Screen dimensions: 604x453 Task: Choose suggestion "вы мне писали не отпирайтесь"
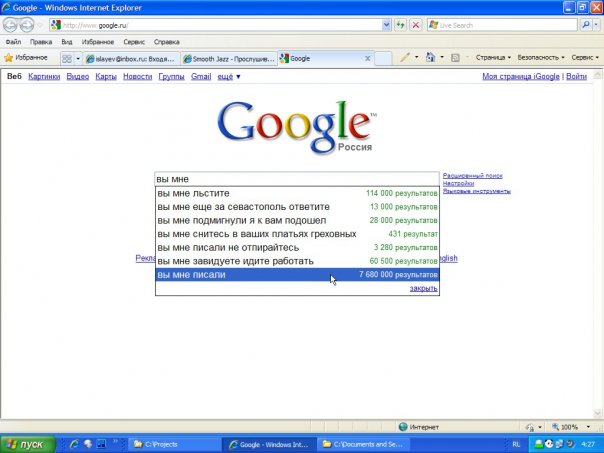(229, 247)
